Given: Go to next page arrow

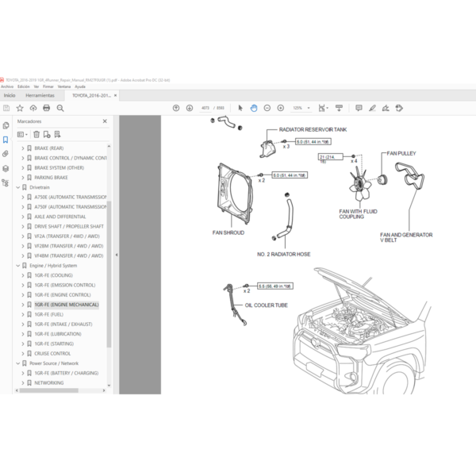Looking at the screenshot, I should (x=190, y=108).
